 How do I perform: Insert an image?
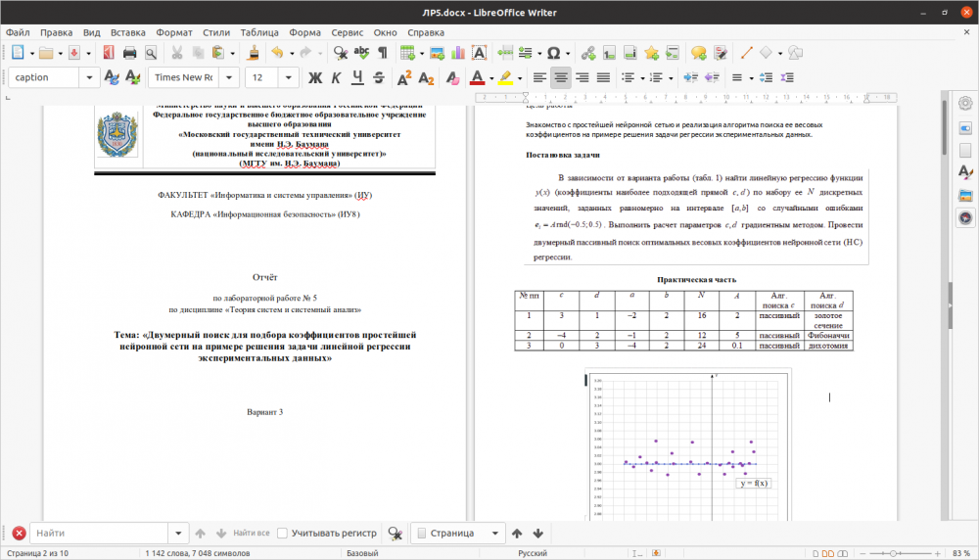pyautogui.click(x=437, y=53)
